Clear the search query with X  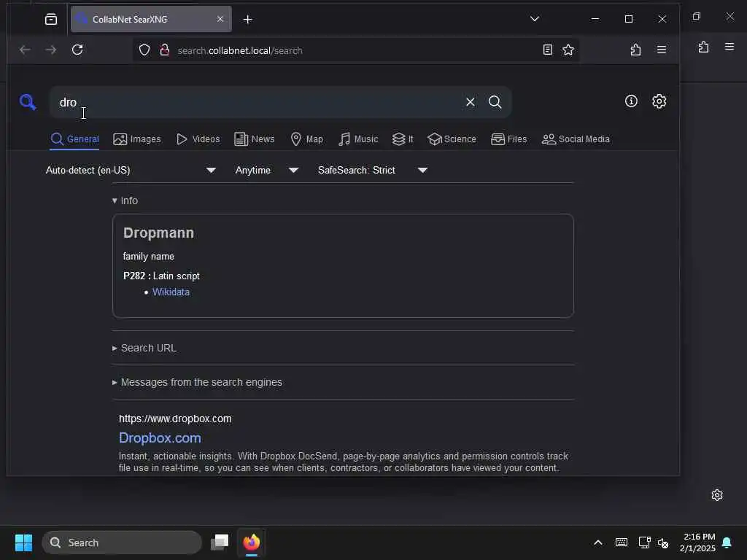[x=471, y=102]
